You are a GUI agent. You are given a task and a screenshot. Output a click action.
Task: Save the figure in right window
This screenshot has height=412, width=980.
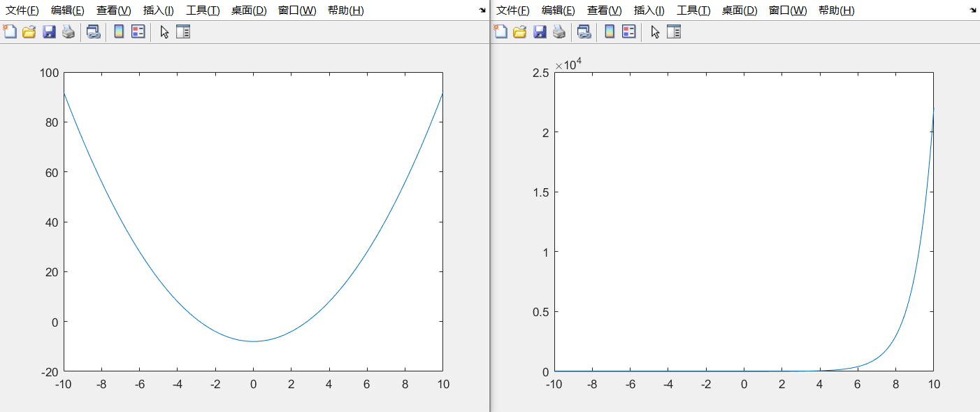click(540, 31)
